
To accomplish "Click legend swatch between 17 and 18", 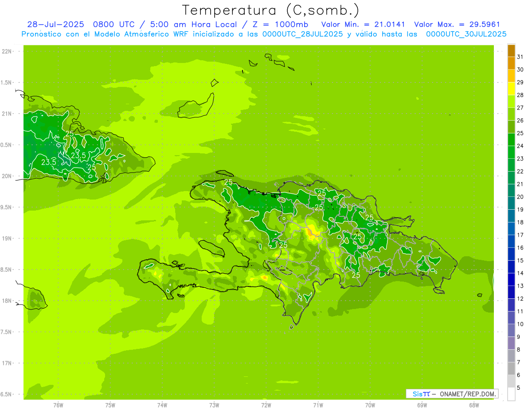I will tap(511, 229).
